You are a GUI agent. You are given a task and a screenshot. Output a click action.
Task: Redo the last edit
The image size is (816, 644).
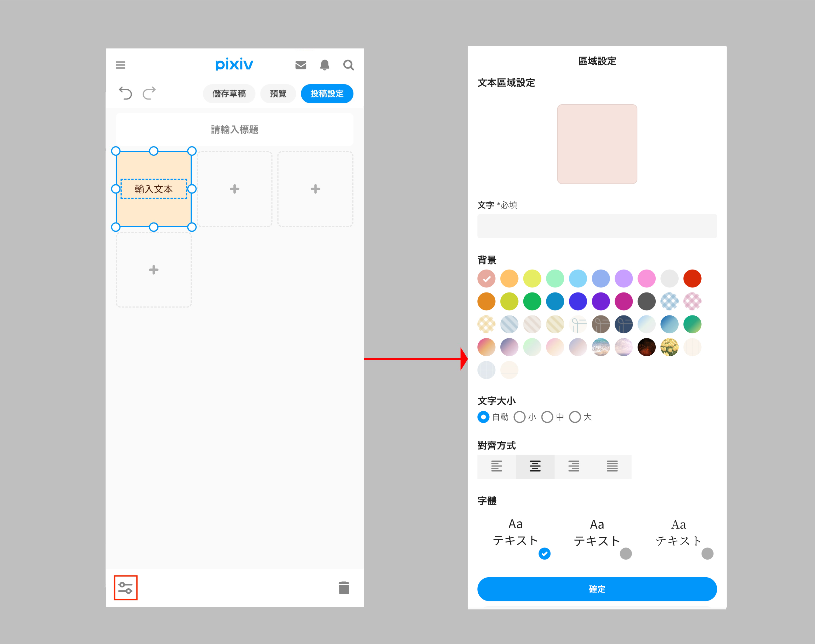(149, 93)
